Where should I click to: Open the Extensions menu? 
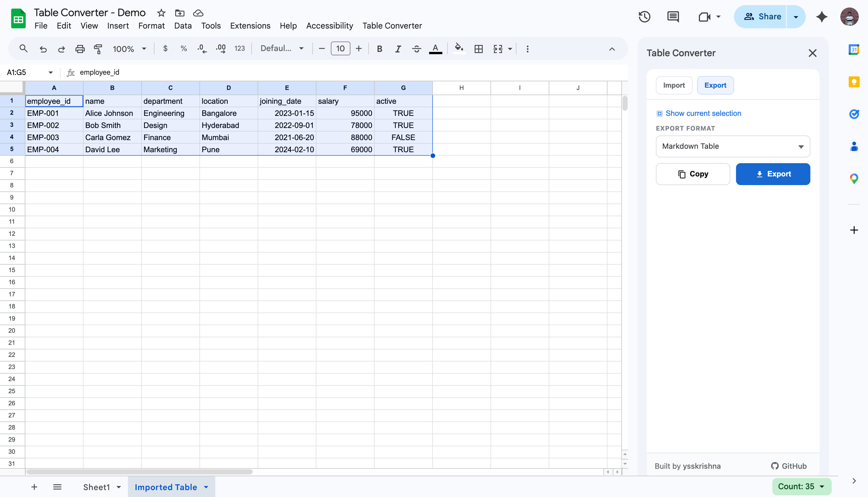250,26
